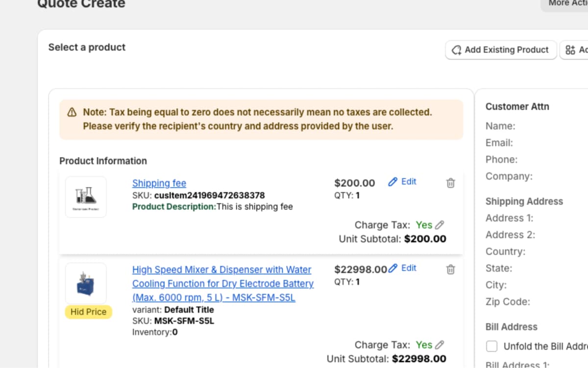Image resolution: width=588 pixels, height=368 pixels.
Task: Check the Unfold the Bill Address box
Action: [x=491, y=346]
